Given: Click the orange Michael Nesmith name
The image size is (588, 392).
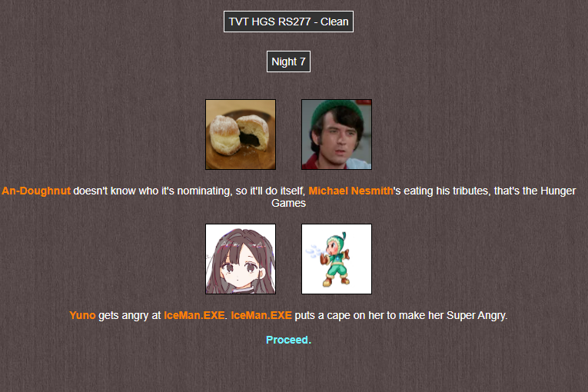Looking at the screenshot, I should click(x=350, y=191).
